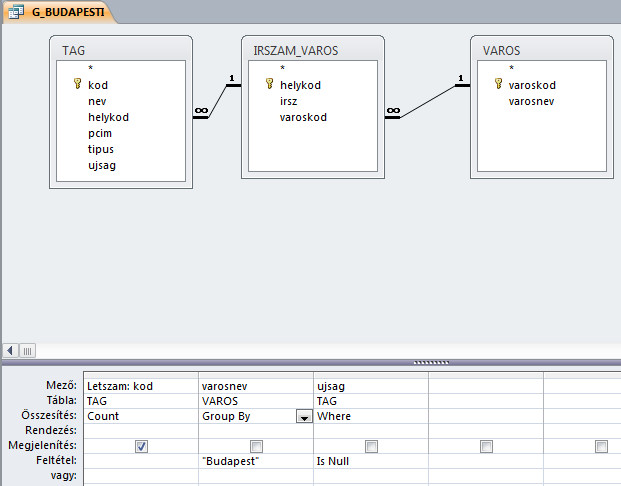
Task: Select the pcim field in TAG table
Action: coord(101,133)
